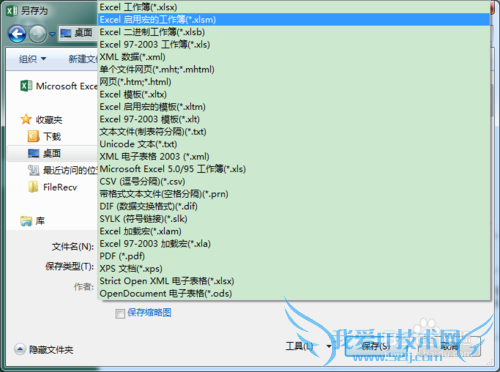The height and width of the screenshot is (372, 500).
Task: Choose CSV (逗号分隔)(*.csv) file type
Action: [x=294, y=181]
